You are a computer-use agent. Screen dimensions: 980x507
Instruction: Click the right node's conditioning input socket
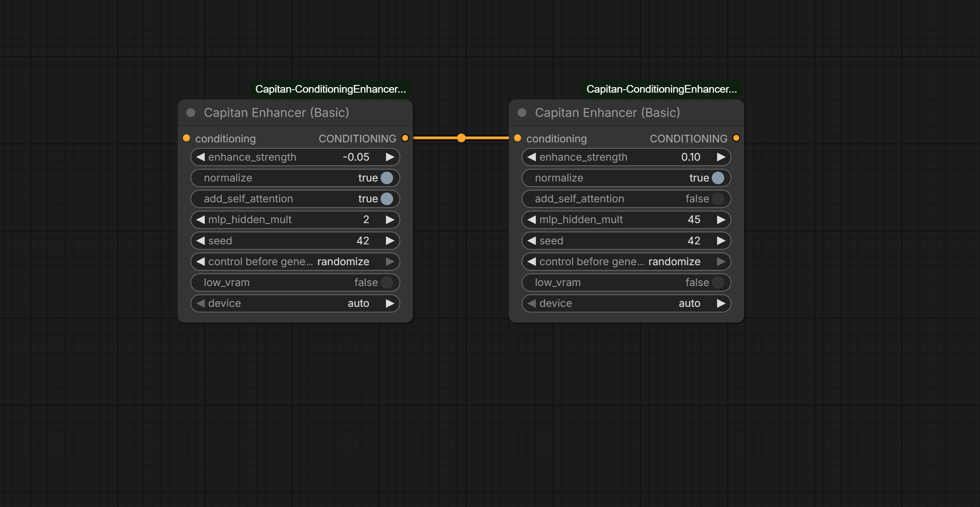(517, 138)
